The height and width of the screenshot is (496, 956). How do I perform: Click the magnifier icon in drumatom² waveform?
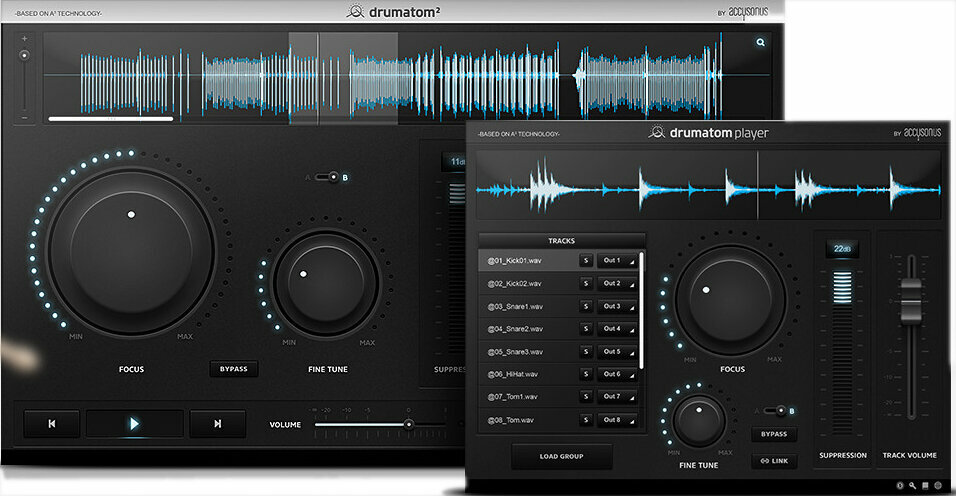760,42
